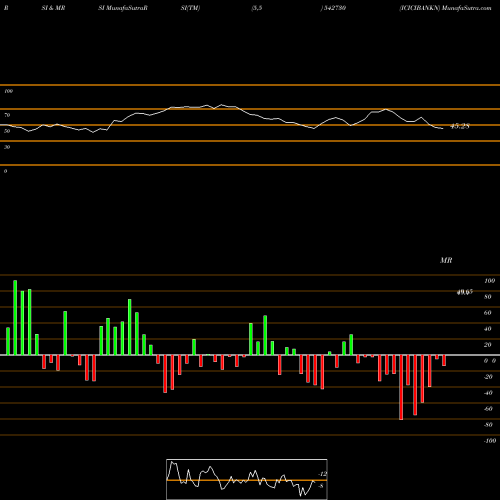Click the "20" label on the MR axis
This screenshot has width=500, height=500.
[488, 345]
